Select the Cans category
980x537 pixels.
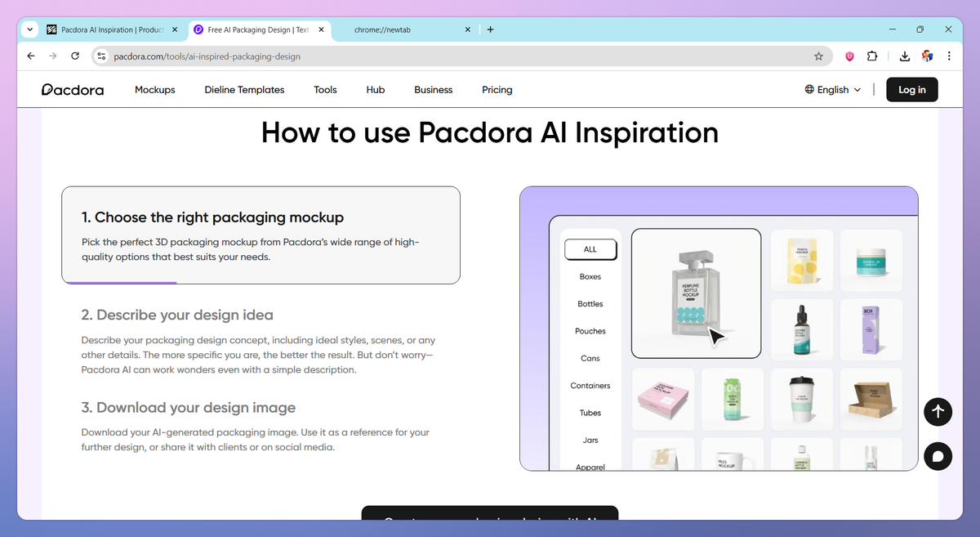click(x=590, y=358)
